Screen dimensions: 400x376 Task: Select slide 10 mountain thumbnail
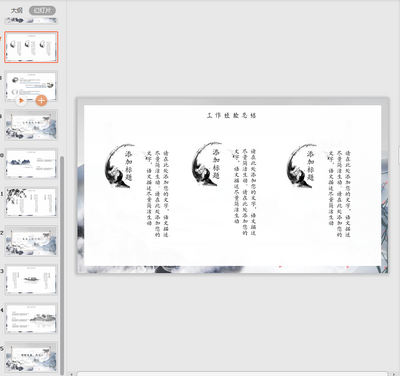[x=31, y=164]
